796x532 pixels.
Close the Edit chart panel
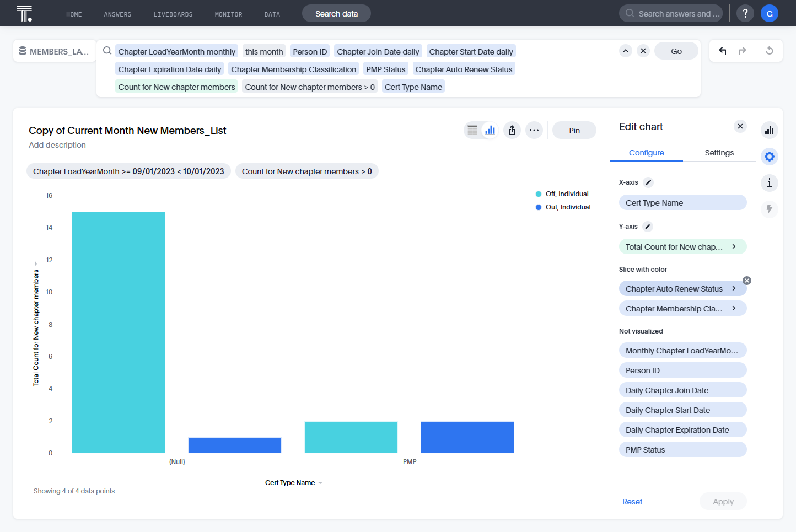click(740, 126)
